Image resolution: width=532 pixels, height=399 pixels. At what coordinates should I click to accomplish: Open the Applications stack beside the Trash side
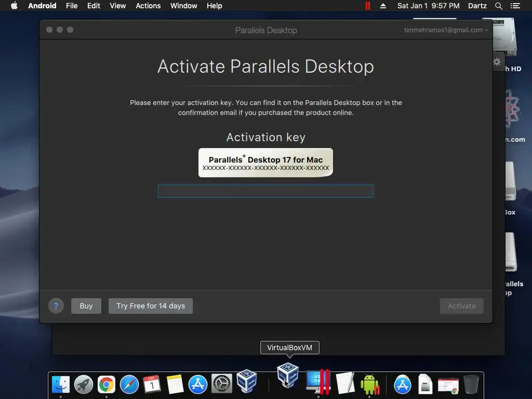(x=403, y=384)
